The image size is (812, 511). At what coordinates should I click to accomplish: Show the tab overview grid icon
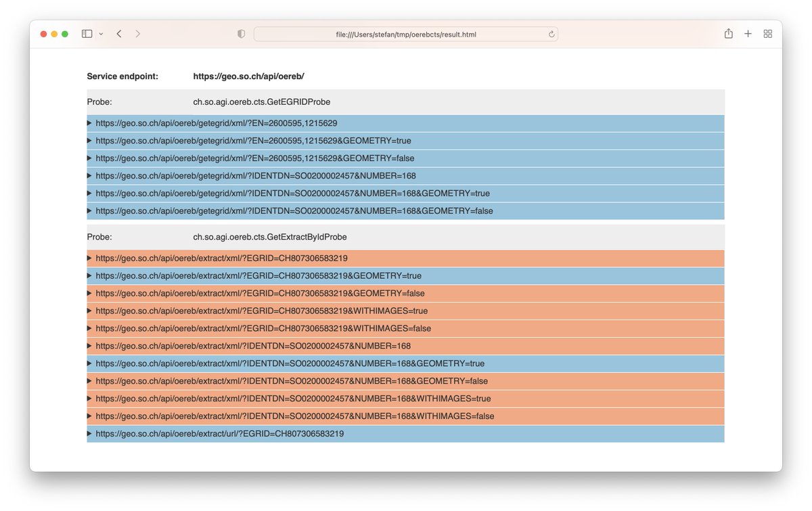(767, 34)
